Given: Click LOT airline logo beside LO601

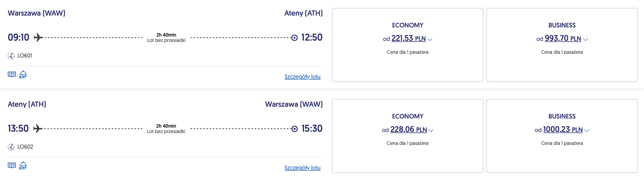Looking at the screenshot, I should tap(11, 56).
